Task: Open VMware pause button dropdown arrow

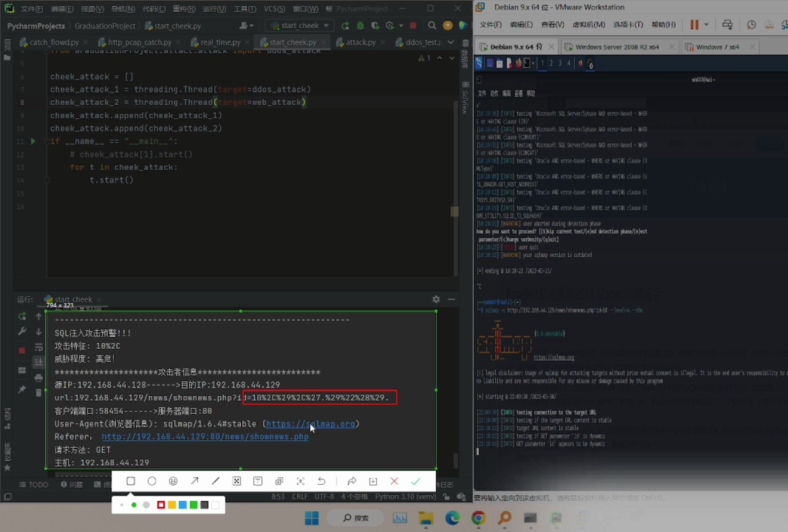Action: [706, 25]
